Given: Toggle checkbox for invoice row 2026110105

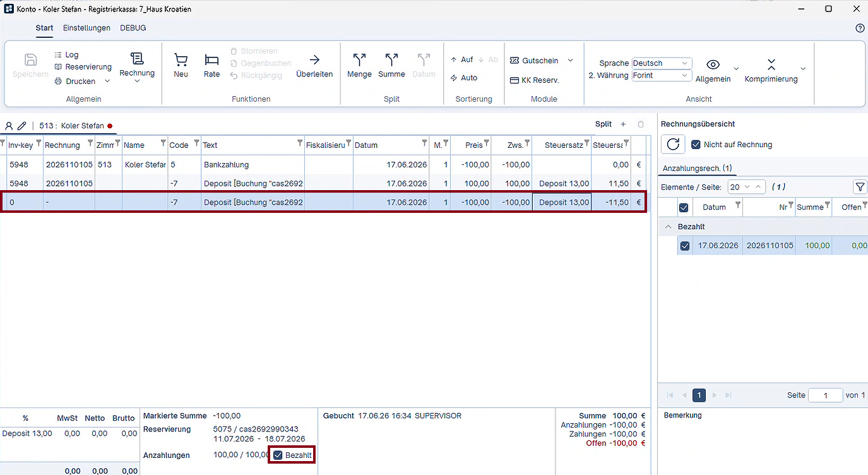Looking at the screenshot, I should coord(685,246).
